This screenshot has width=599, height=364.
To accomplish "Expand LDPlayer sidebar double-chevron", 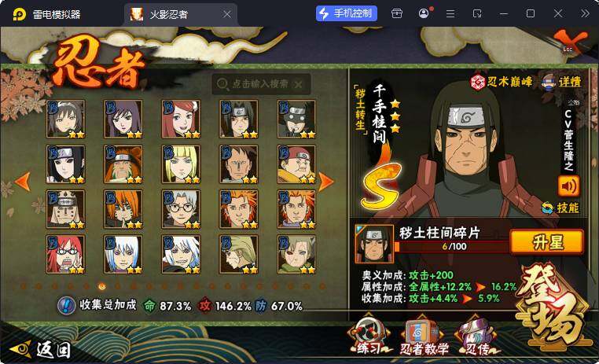I will 586,13.
